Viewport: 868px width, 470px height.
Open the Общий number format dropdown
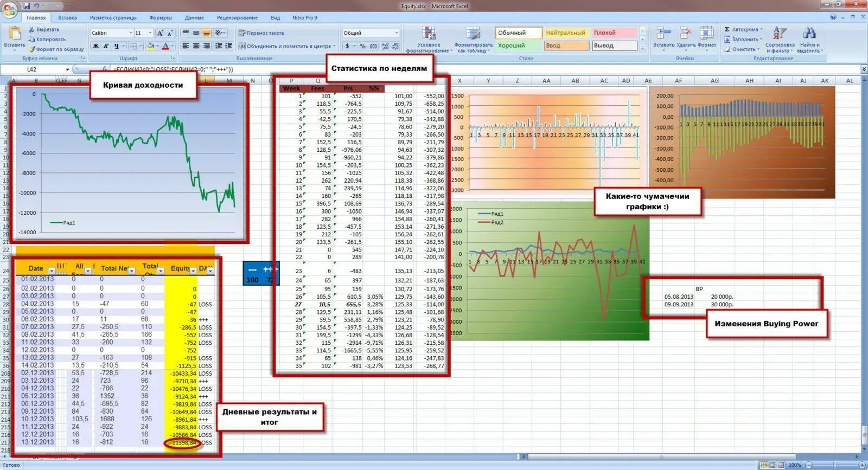pyautogui.click(x=397, y=33)
